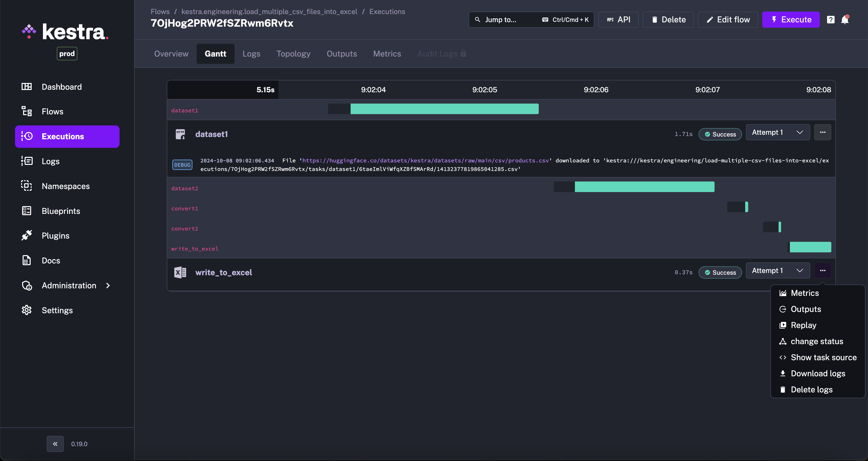The width and height of the screenshot is (868, 461).
Task: Click the HTTP download icon beside dataset1
Action: click(x=180, y=134)
